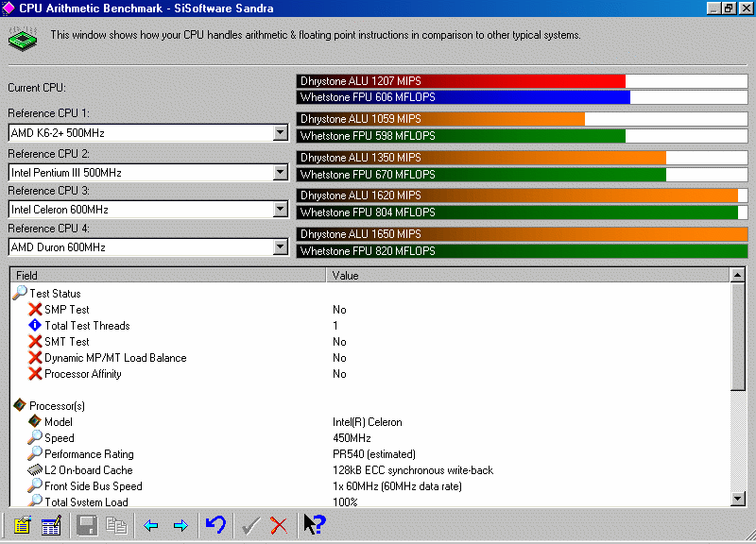Screen dimensions: 756x544
Task: Open Reference CPU 4 dropdown arrow
Action: pos(280,246)
